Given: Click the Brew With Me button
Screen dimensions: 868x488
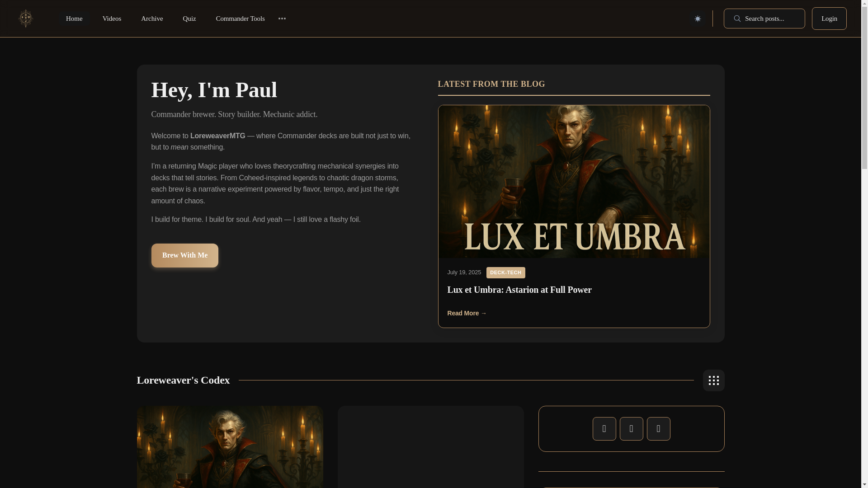Looking at the screenshot, I should [185, 255].
